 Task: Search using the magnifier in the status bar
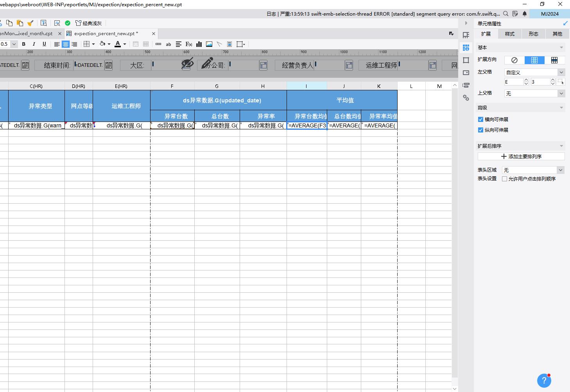[x=506, y=14]
